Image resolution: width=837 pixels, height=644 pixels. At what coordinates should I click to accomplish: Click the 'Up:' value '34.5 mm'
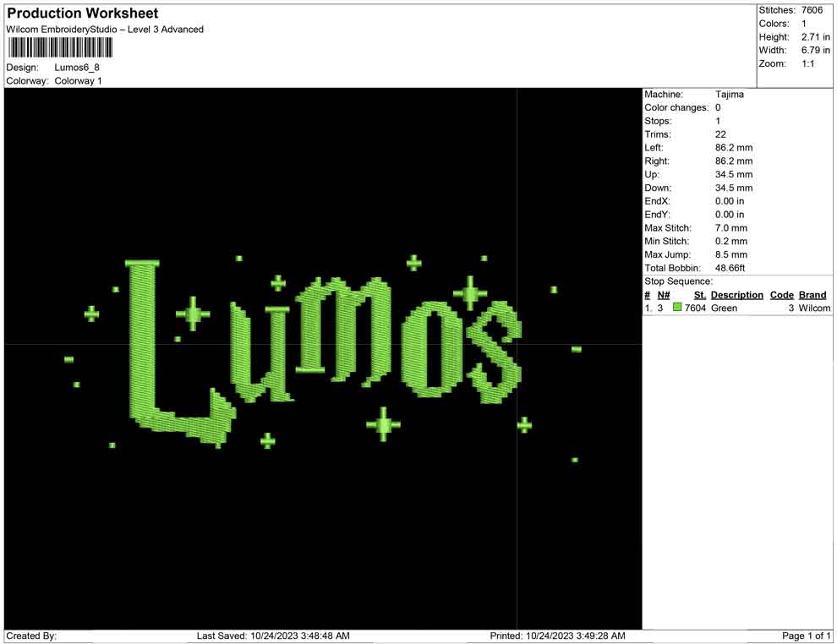click(x=734, y=174)
